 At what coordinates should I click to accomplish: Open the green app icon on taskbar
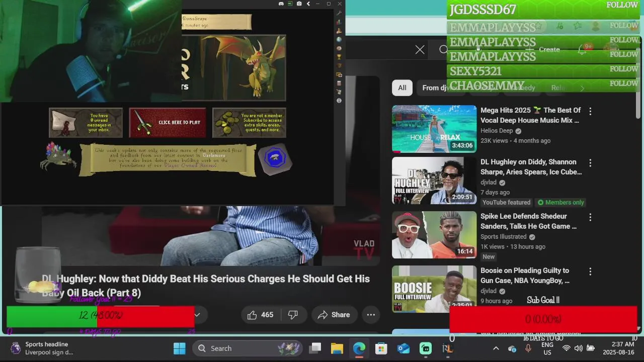426,348
